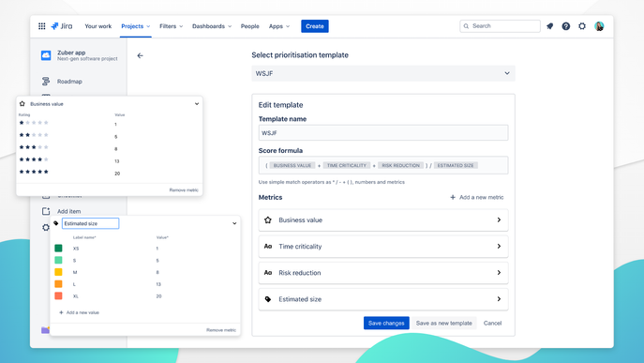644x363 pixels.
Task: Open the notifications icon
Action: point(549,26)
